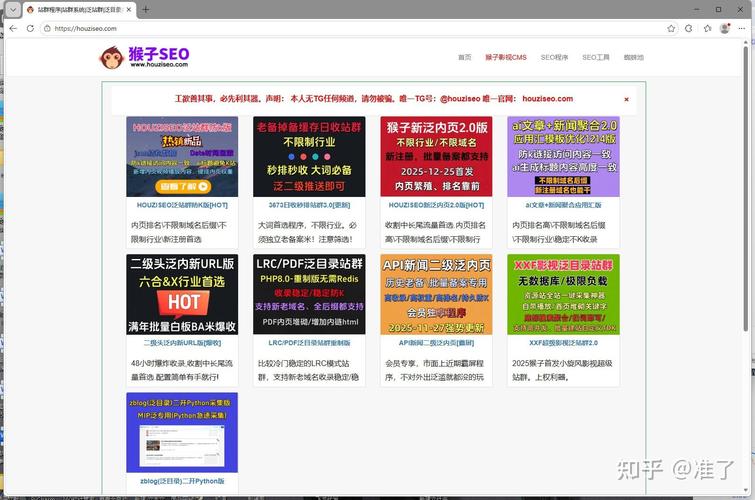Open the SEO工具 nav item

(x=596, y=57)
